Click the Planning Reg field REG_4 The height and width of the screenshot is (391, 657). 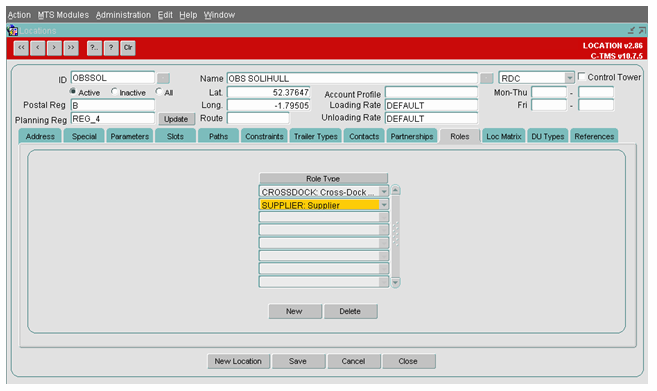coord(113,119)
